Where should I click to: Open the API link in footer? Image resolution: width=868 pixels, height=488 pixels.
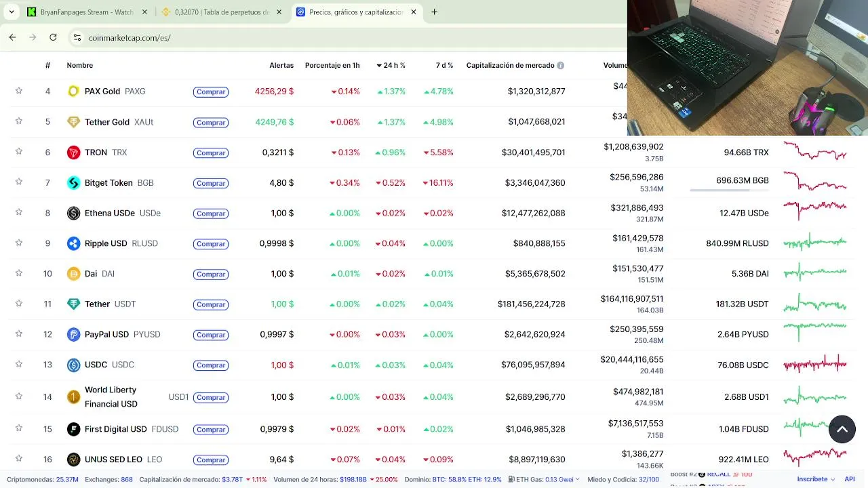coord(850,479)
